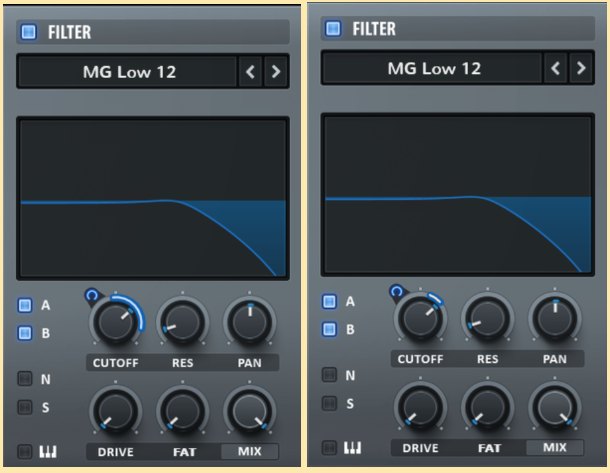Viewport: 610px width, 473px height.
Task: Click the CUTOFF label in right panel
Action: pos(420,359)
